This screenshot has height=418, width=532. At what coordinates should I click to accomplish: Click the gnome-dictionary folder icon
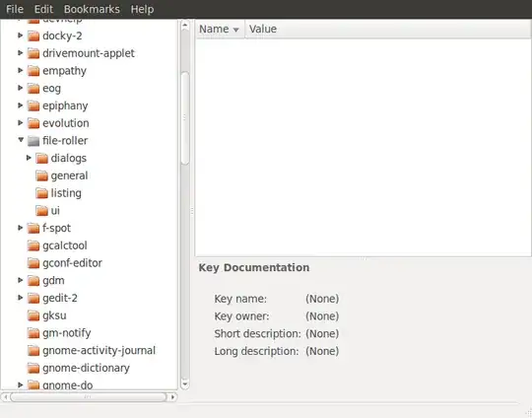click(33, 368)
